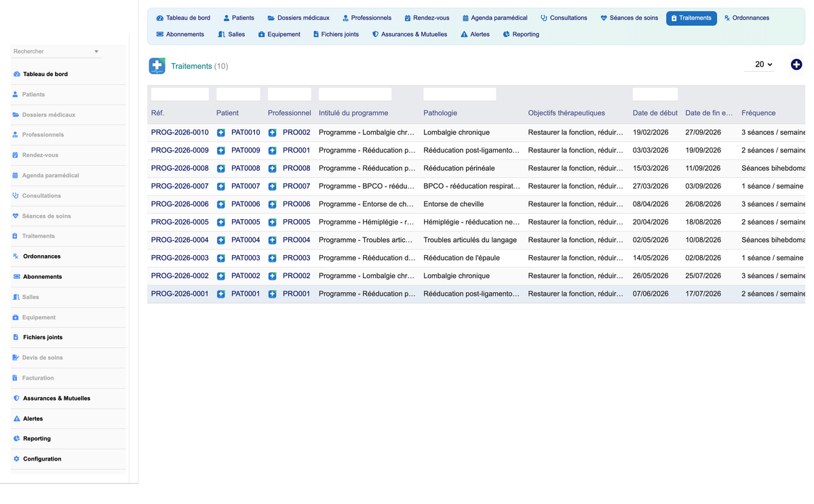Switch to Abonnements top tab
This screenshot has width=814, height=504.
(x=180, y=34)
